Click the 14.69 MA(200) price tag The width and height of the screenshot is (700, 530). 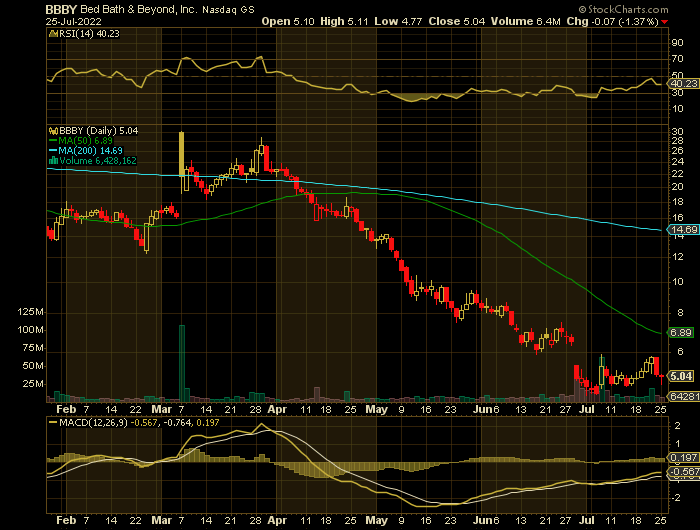(x=683, y=230)
